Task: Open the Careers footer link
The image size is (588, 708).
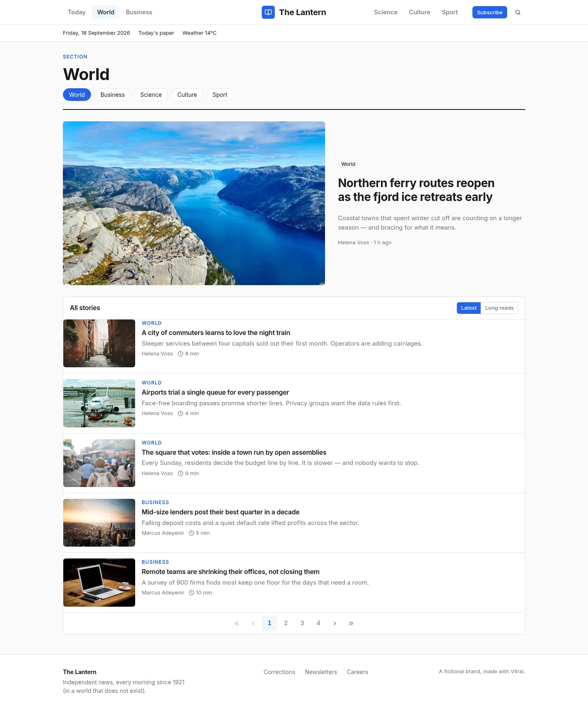Action: tap(357, 672)
